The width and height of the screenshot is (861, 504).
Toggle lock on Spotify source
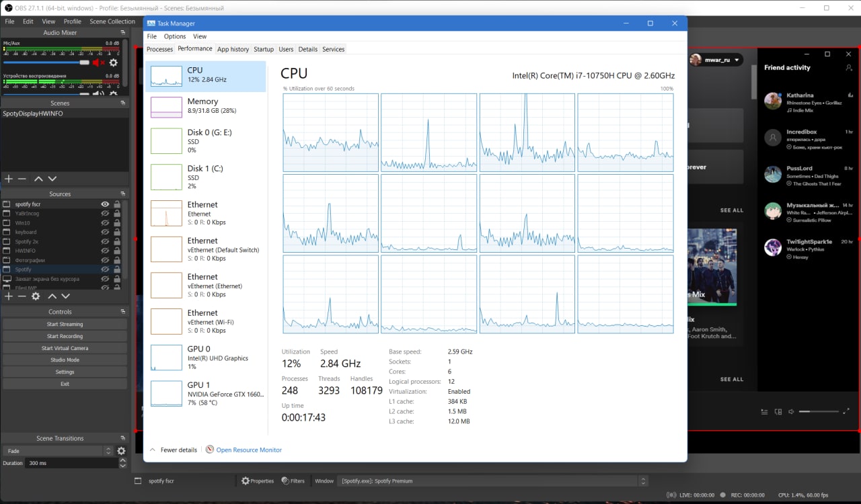pos(117,269)
